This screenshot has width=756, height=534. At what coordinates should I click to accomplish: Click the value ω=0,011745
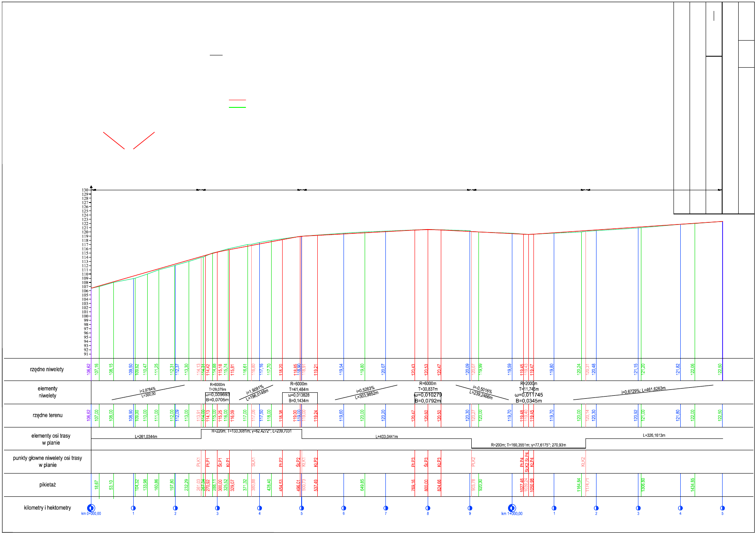(529, 395)
